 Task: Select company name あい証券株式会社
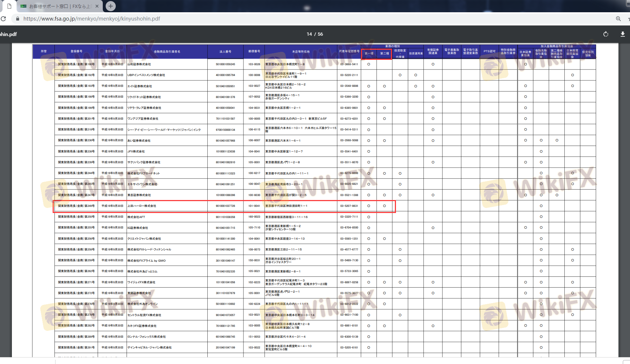(139, 141)
